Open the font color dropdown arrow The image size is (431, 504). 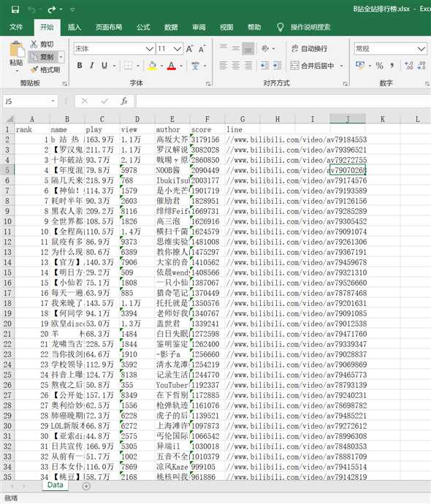(x=181, y=66)
